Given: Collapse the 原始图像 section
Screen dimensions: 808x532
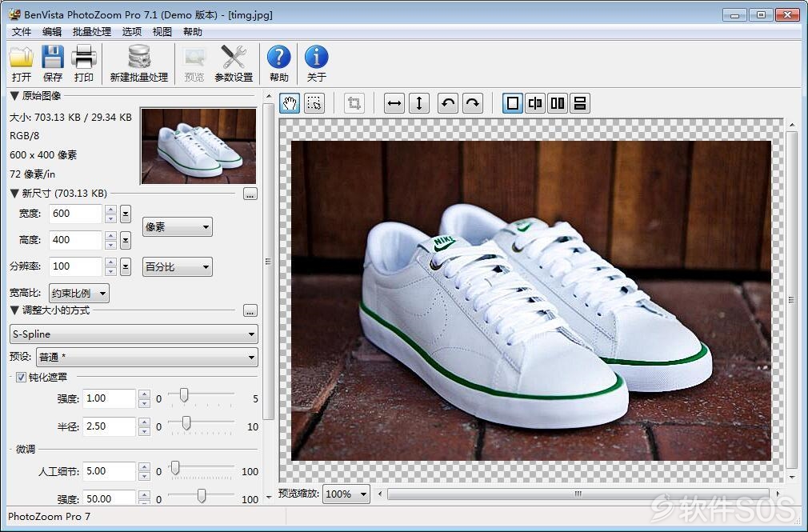Looking at the screenshot, I should [14, 96].
